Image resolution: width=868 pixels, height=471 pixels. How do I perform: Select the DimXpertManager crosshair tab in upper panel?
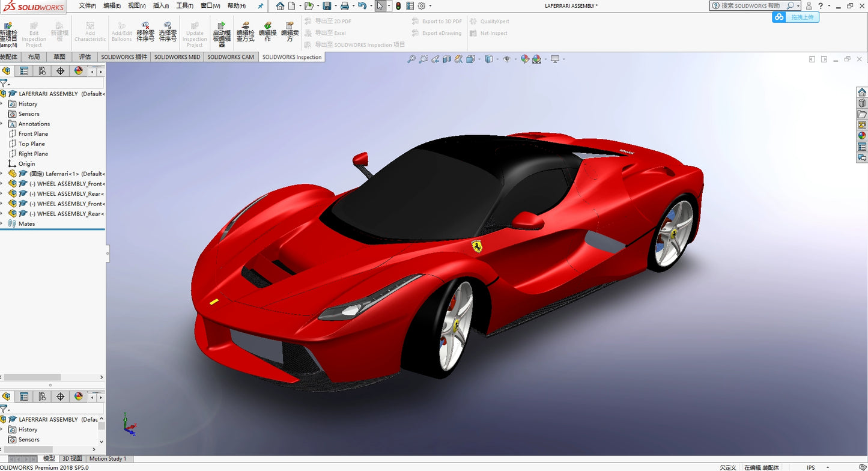60,71
